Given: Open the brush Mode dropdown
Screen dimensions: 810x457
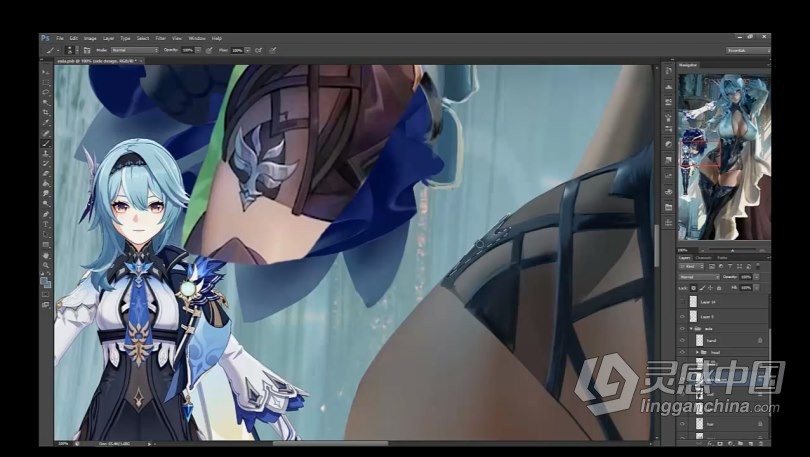Looking at the screenshot, I should pos(135,50).
